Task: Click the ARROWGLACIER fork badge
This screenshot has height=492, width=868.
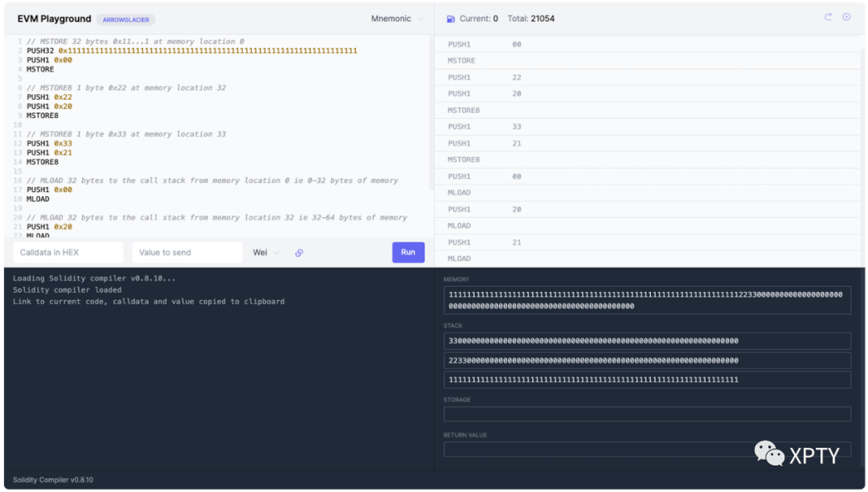Action: point(126,19)
